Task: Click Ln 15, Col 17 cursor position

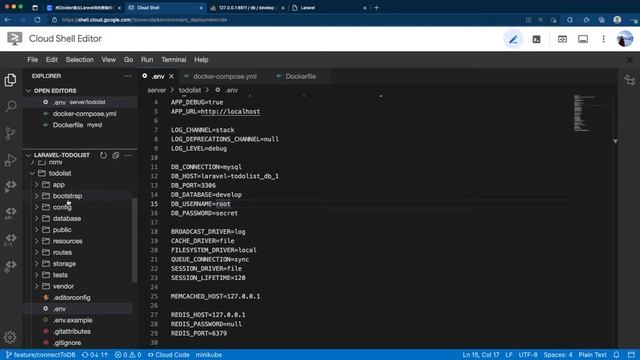Action: (481, 355)
